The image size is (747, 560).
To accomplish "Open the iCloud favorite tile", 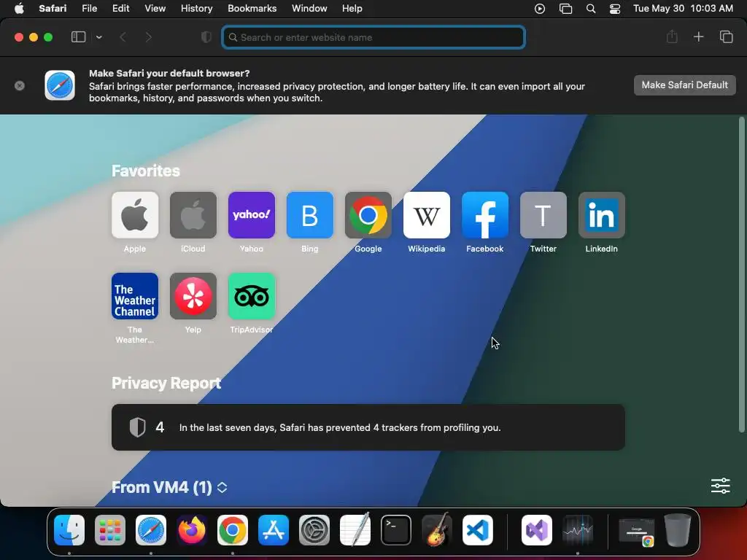I will pos(193,215).
